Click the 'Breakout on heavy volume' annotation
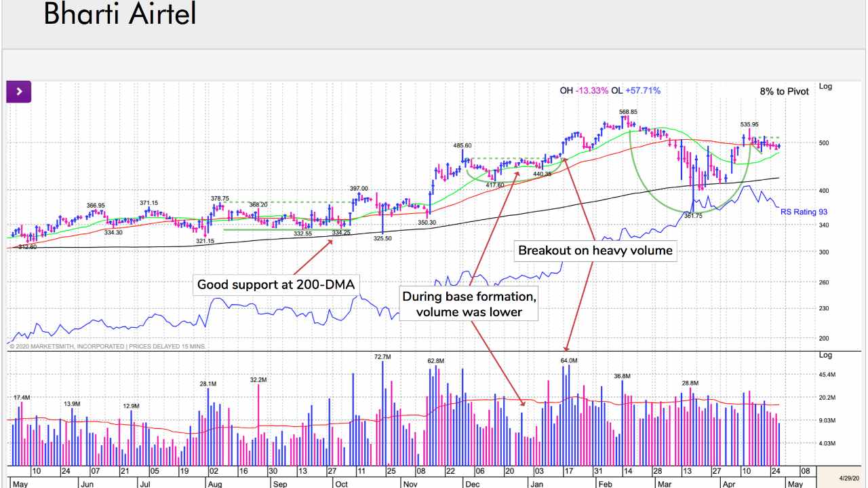 click(x=595, y=250)
